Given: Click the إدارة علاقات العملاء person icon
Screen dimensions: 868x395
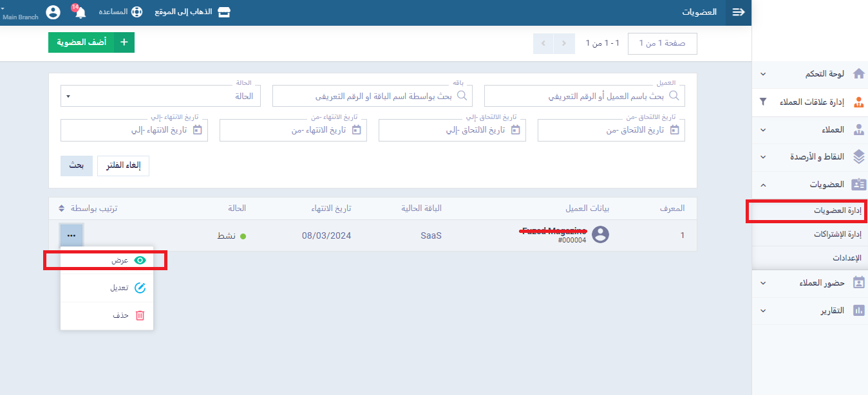Looking at the screenshot, I should [x=858, y=102].
